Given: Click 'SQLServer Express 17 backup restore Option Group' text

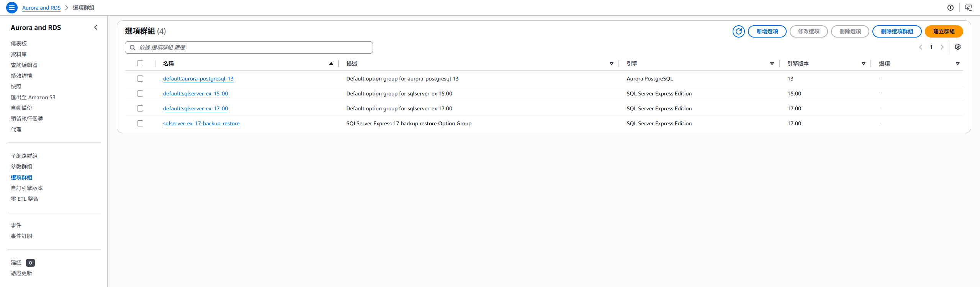Looking at the screenshot, I should coord(409,123).
